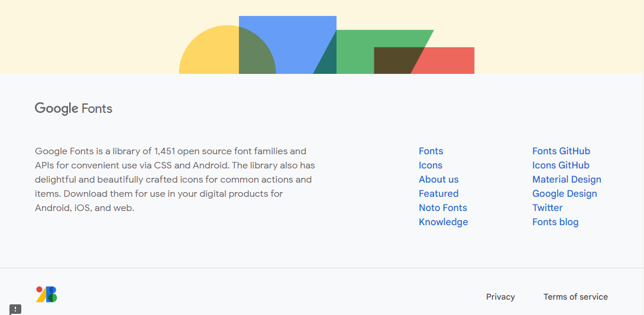644x315 pixels.
Task: Open the feedback exclamation icon
Action: tap(15, 310)
